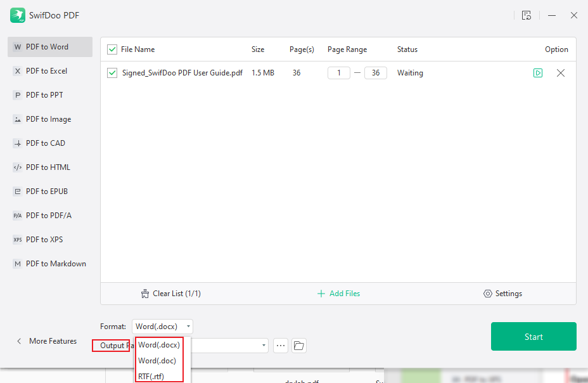
Task: Click the P/A icon for PDF to PDF/A
Action: coord(18,216)
